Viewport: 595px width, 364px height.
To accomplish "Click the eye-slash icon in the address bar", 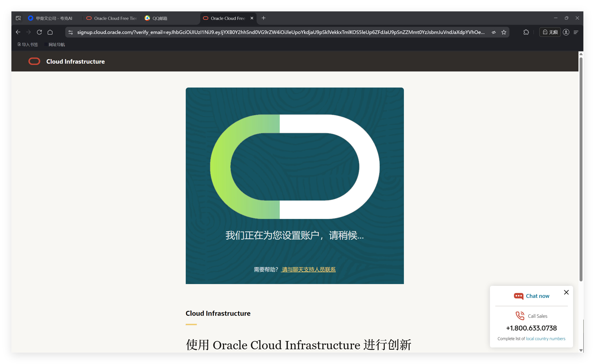I will click(x=494, y=32).
